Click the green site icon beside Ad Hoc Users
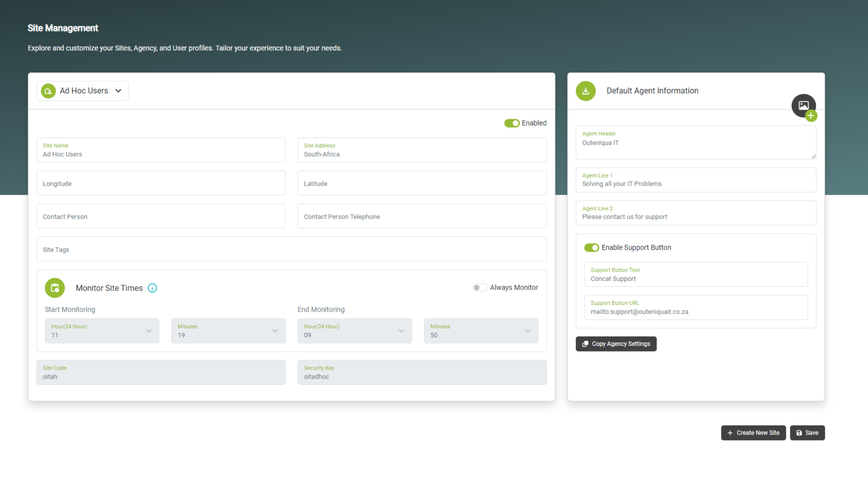This screenshot has width=868, height=488. (x=48, y=91)
